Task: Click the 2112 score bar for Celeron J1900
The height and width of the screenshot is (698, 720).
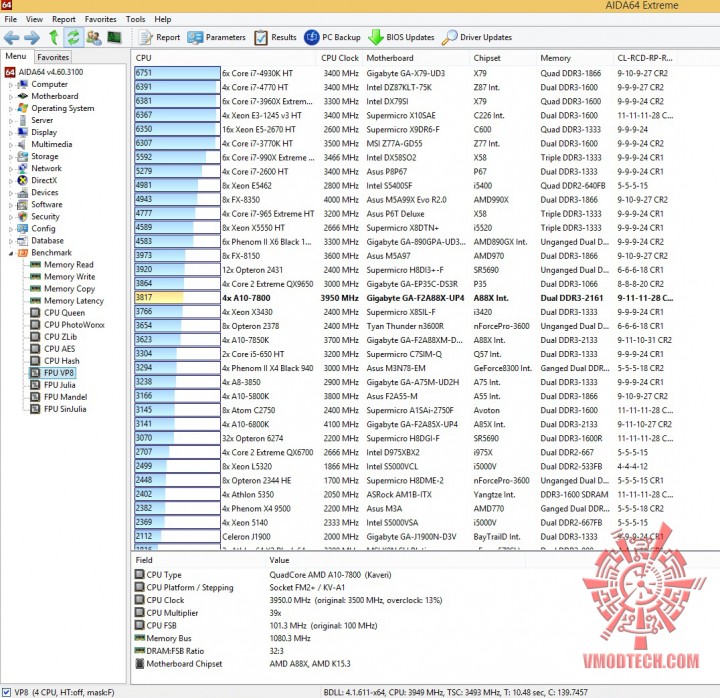Action: [177, 536]
